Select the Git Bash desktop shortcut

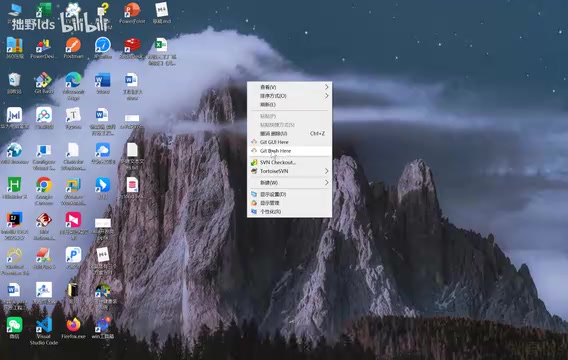click(44, 83)
